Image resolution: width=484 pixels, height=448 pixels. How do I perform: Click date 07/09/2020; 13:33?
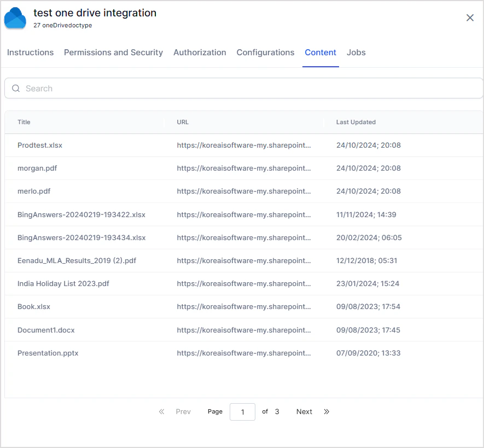tap(368, 353)
